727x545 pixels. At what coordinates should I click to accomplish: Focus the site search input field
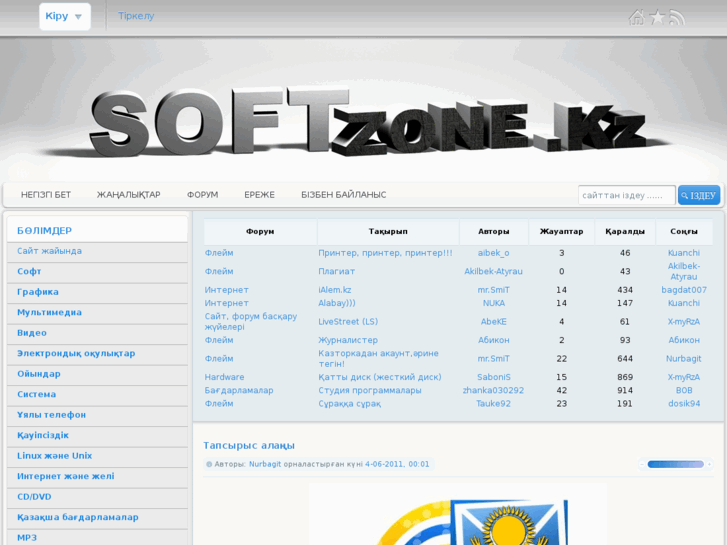(x=626, y=195)
